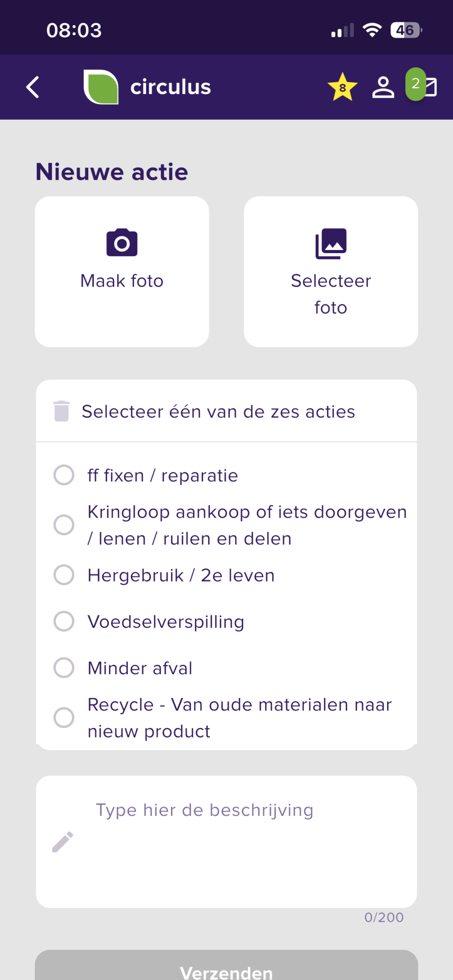Tap the camera icon to take photo
Screen dimensions: 453x980
[122, 242]
